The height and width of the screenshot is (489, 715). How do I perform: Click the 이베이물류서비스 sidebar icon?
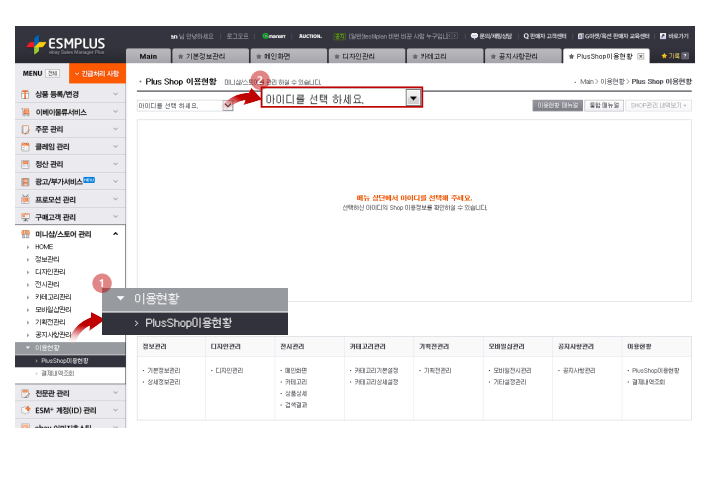(26, 112)
